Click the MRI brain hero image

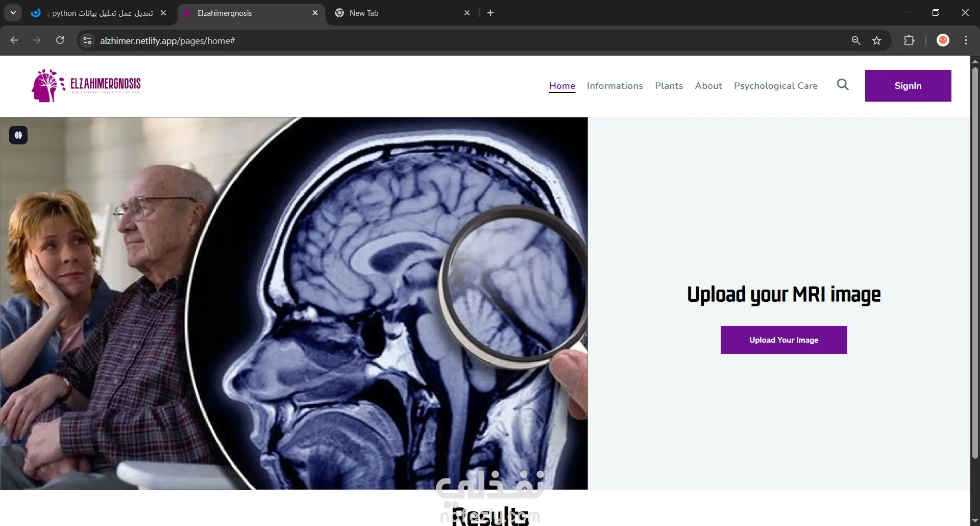point(294,303)
